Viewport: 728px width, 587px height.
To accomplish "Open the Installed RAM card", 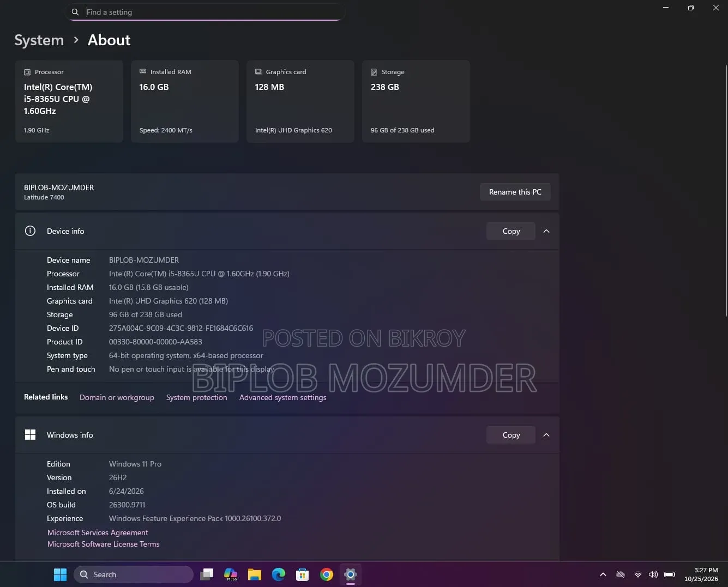I will [x=185, y=101].
